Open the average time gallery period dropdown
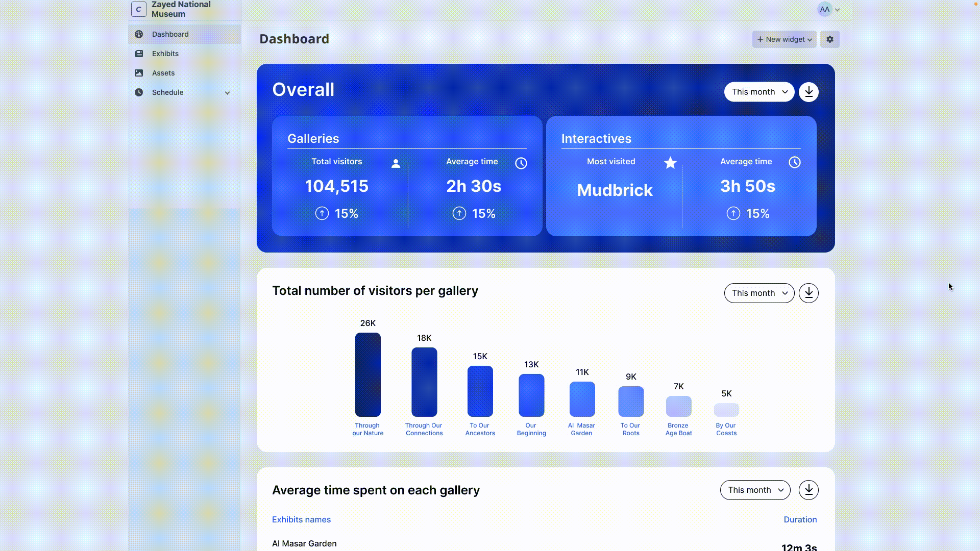The width and height of the screenshot is (980, 551). [755, 490]
